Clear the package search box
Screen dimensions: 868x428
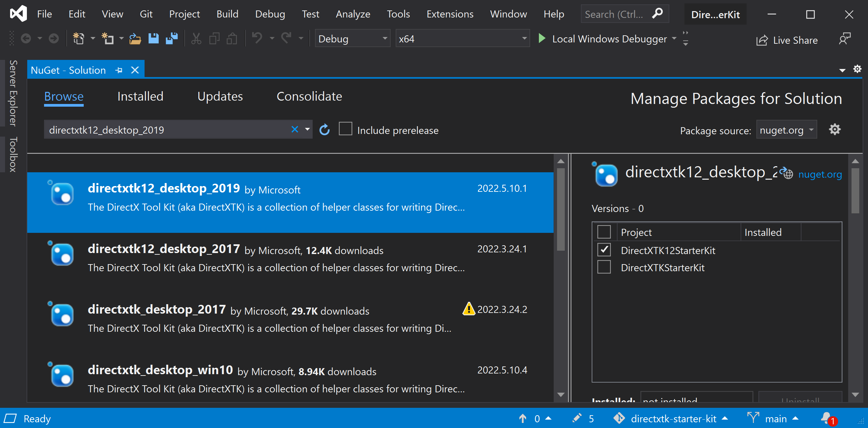(x=294, y=130)
